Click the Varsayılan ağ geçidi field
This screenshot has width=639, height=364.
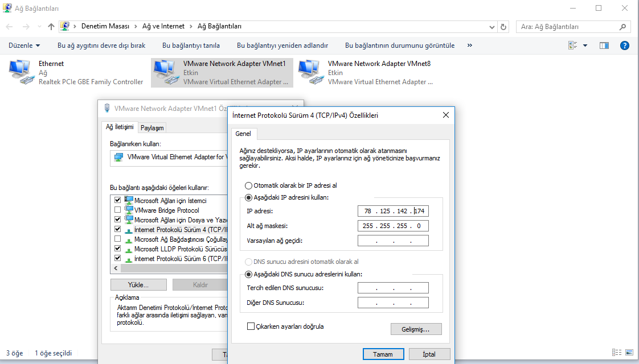393,241
